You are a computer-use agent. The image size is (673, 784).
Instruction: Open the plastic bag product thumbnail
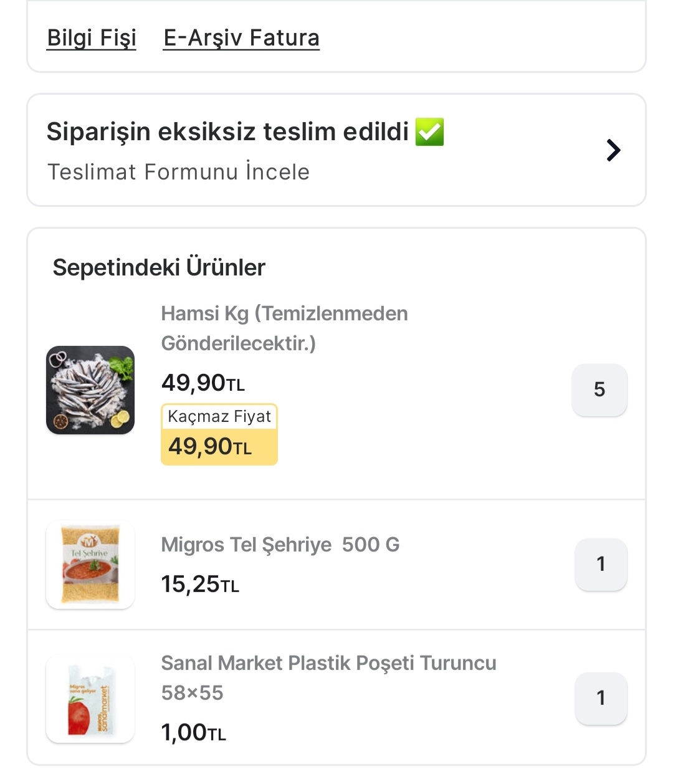90,699
